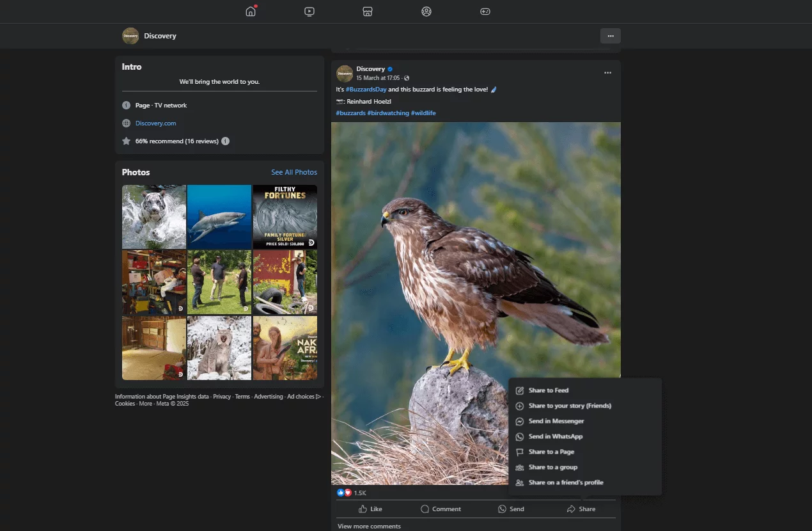Select Share on a friend's profile
Viewport: 812px width, 531px height.
click(x=585, y=482)
